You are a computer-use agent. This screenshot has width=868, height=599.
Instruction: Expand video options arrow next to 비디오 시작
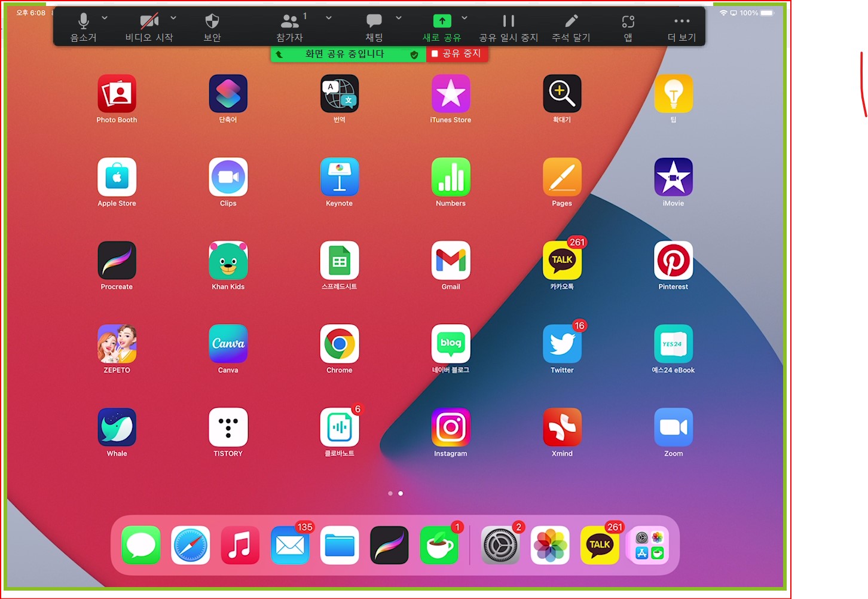click(x=173, y=18)
